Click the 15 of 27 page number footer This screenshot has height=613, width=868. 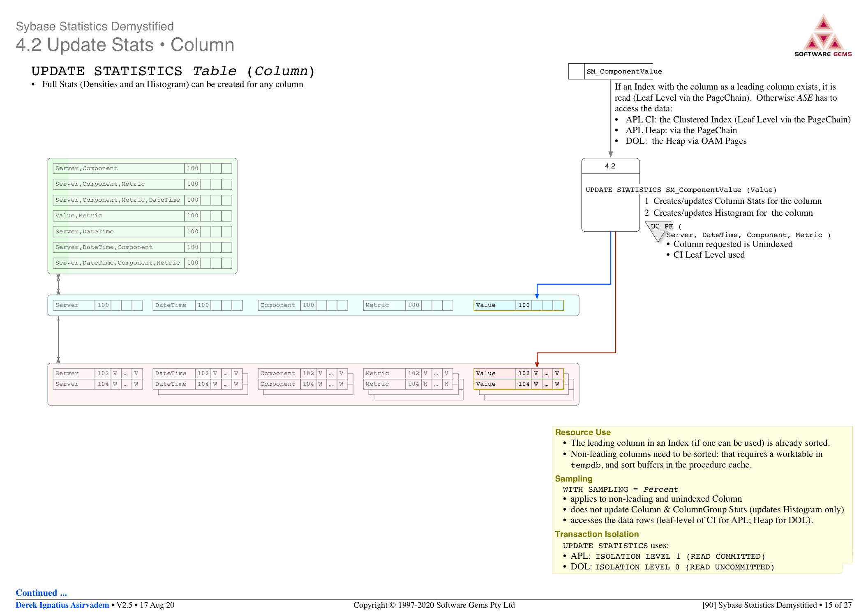point(838,605)
